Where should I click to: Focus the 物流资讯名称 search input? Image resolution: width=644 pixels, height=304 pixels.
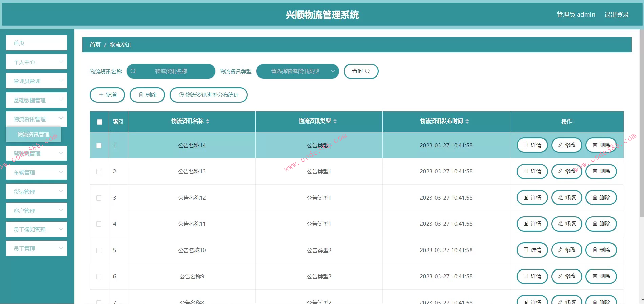click(171, 71)
